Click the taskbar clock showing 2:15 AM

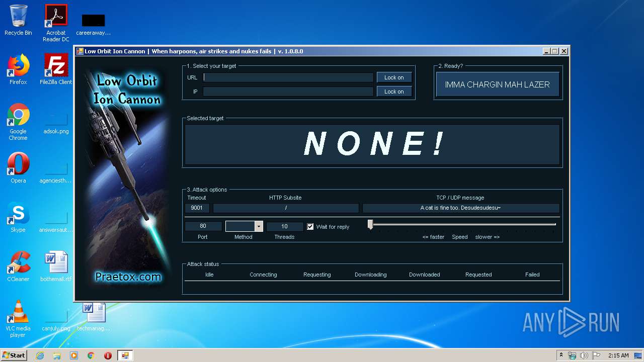tap(618, 355)
